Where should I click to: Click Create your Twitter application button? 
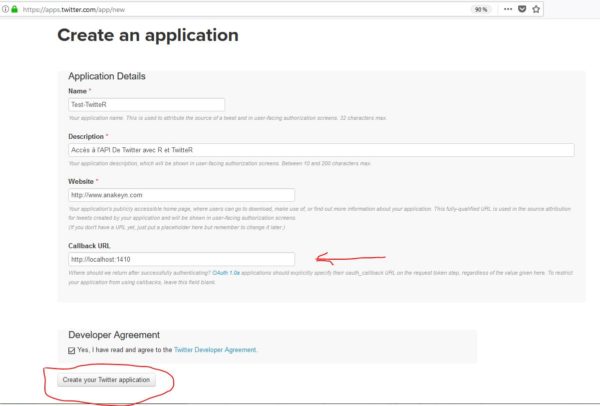coord(106,380)
